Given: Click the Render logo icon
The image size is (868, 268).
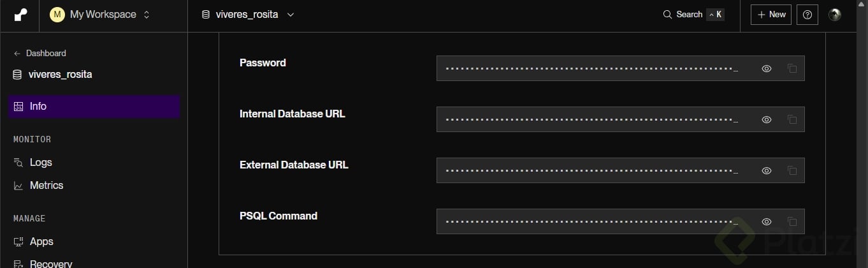Looking at the screenshot, I should point(20,15).
